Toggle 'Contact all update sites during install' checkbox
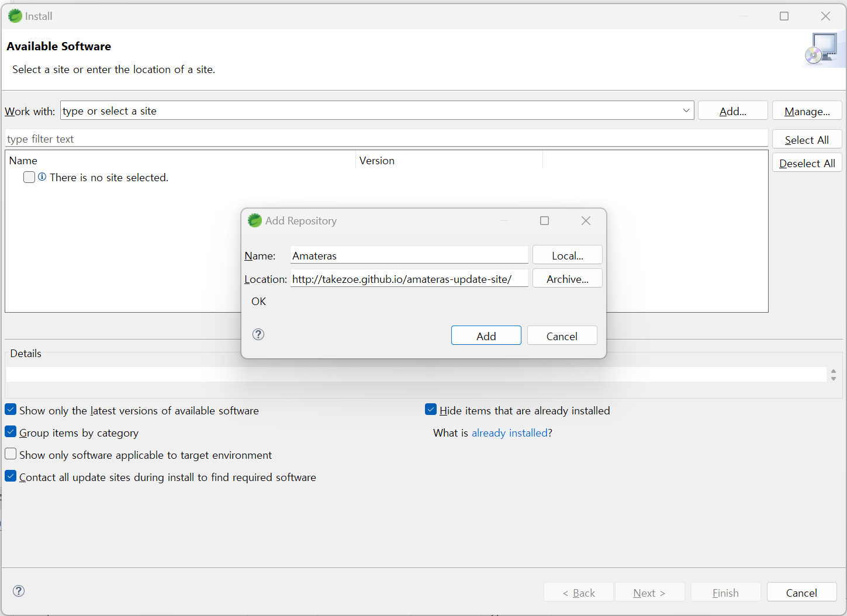The image size is (847, 616). pyautogui.click(x=11, y=476)
